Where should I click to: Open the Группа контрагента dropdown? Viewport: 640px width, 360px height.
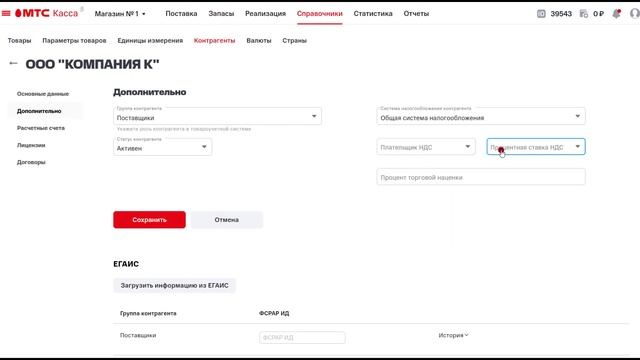tap(217, 116)
